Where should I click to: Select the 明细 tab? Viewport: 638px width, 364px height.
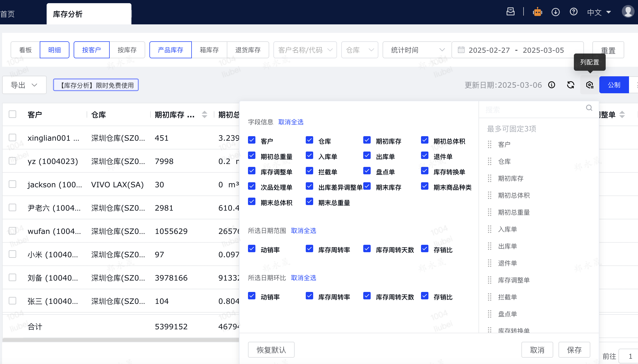pos(55,50)
